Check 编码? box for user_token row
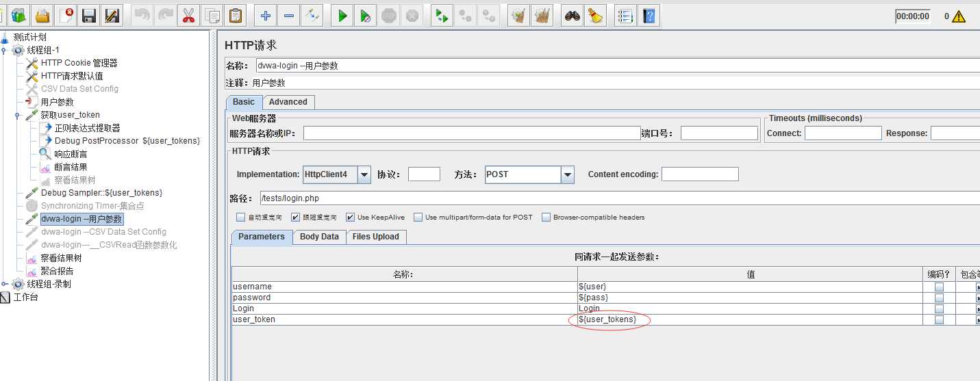This screenshot has height=381, width=980. pos(939,319)
